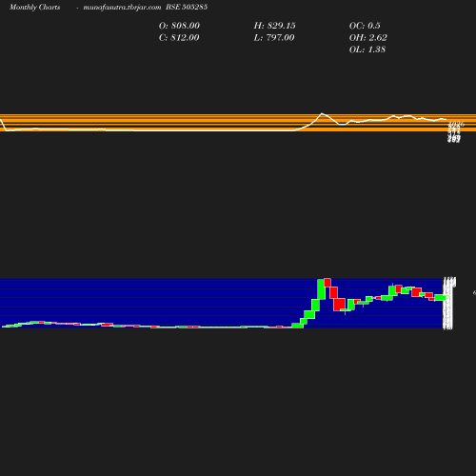Click the munafasutra.tbrjar.com site text
Viewport: 476px width, 476px height.
(x=122, y=7)
